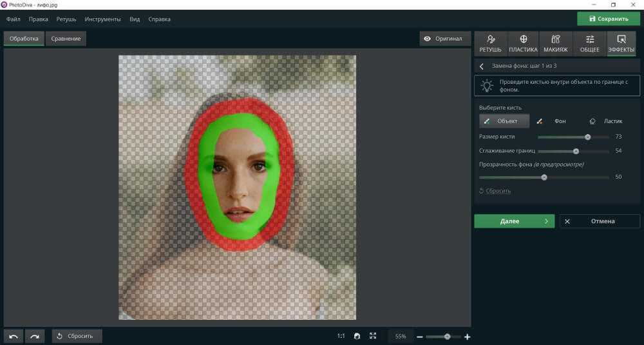Click the zoom out minus icon

(x=419, y=337)
